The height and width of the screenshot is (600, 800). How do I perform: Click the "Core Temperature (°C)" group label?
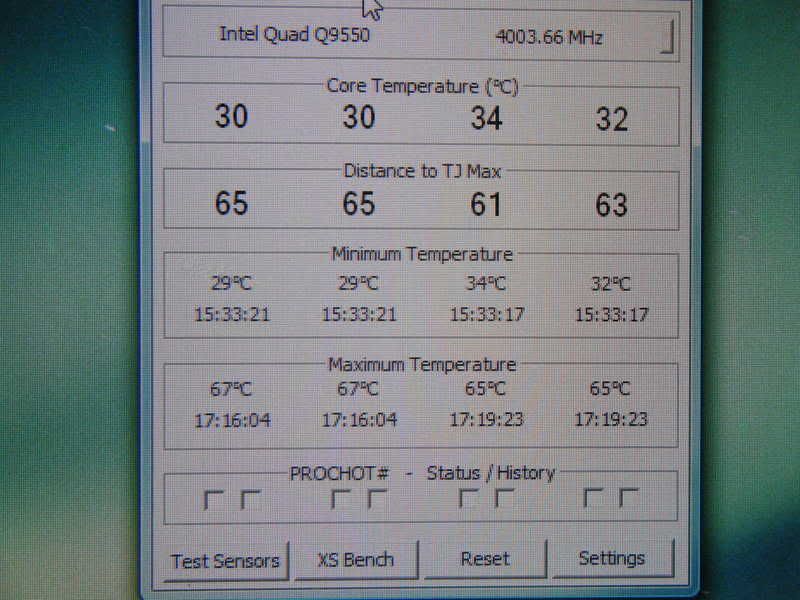click(x=422, y=86)
